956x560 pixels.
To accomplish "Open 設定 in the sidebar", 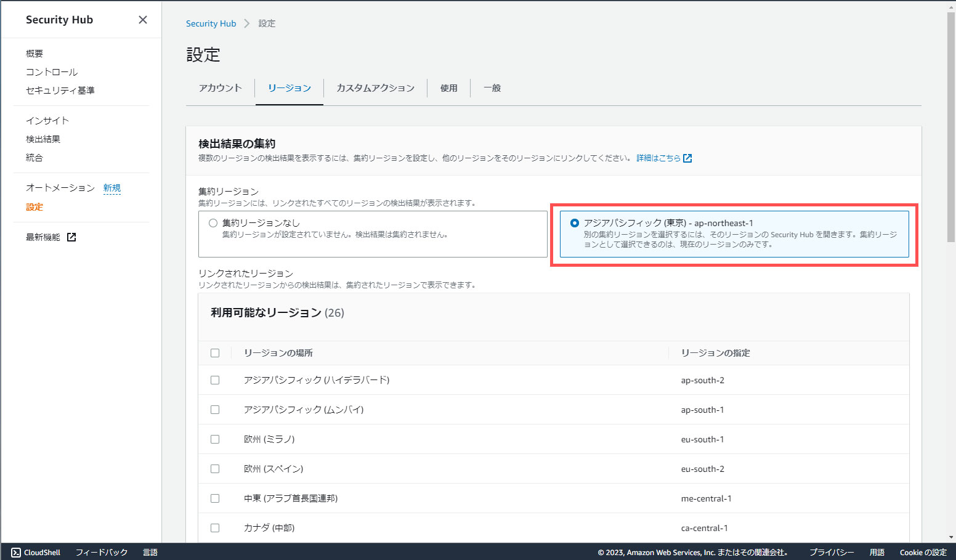I will [x=34, y=207].
